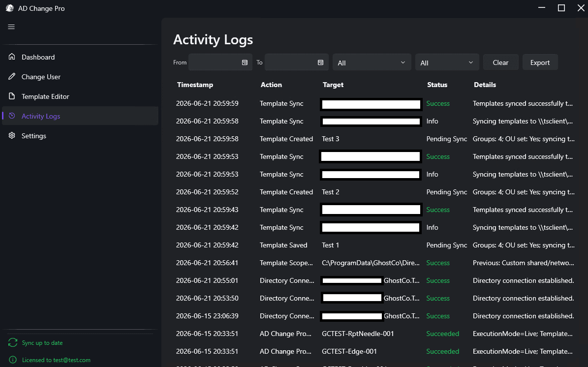Sort by Status column header
Viewport: 588px width, 367px height.
pos(437,85)
